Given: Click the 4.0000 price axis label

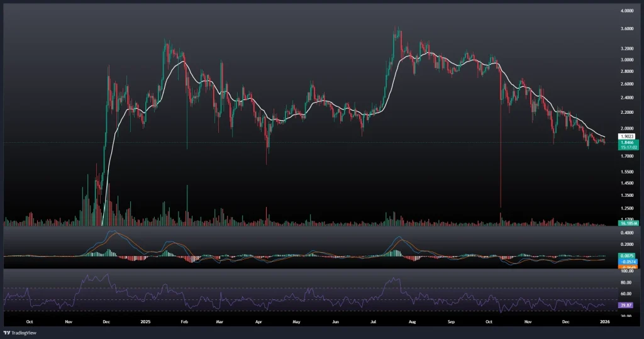Looking at the screenshot, I should [627, 11].
